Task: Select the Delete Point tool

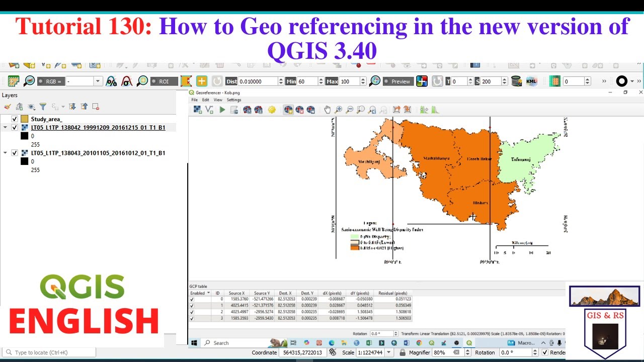Action: click(x=299, y=110)
